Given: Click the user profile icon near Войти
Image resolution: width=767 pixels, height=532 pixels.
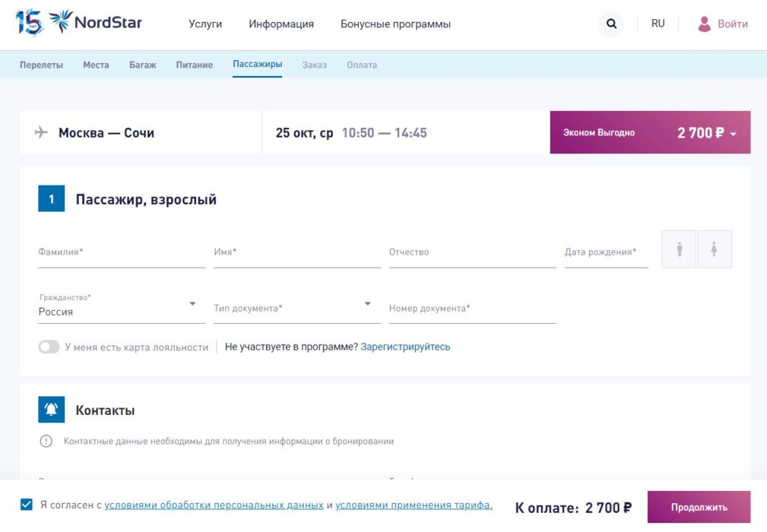Looking at the screenshot, I should (x=705, y=24).
